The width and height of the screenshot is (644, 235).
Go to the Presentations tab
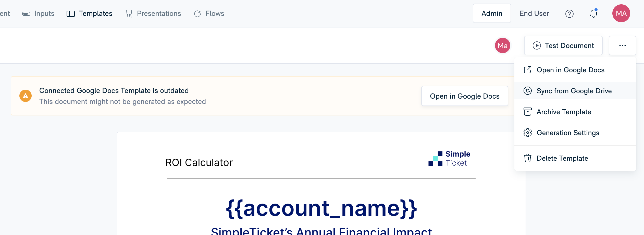[153, 14]
